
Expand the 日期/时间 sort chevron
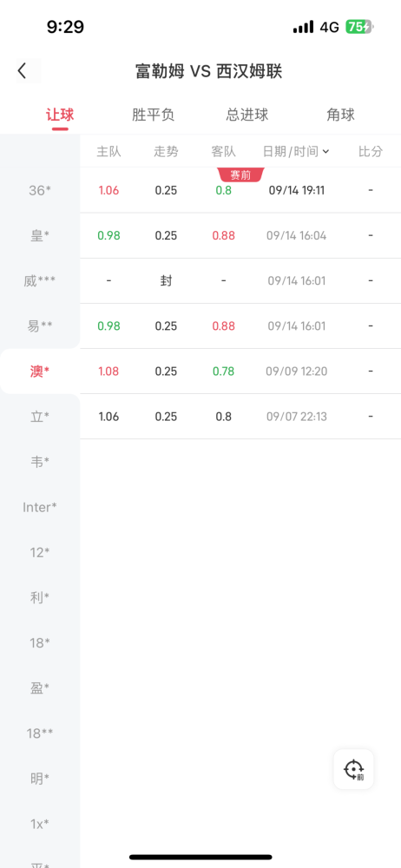click(x=325, y=151)
